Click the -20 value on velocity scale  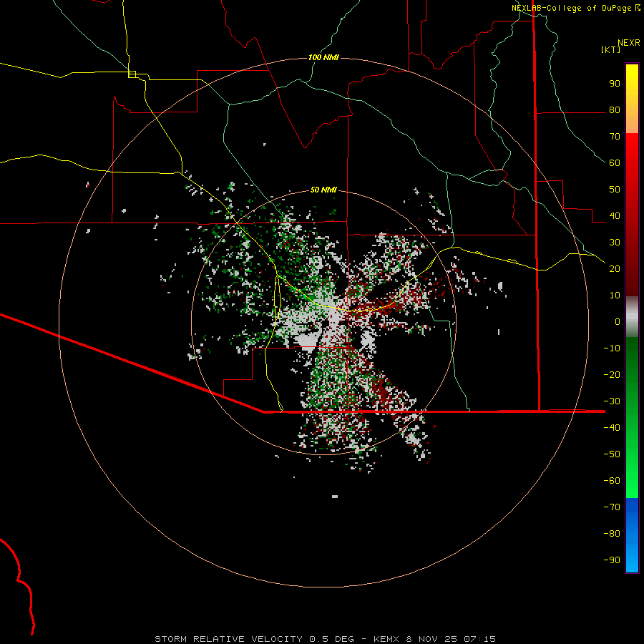[612, 374]
